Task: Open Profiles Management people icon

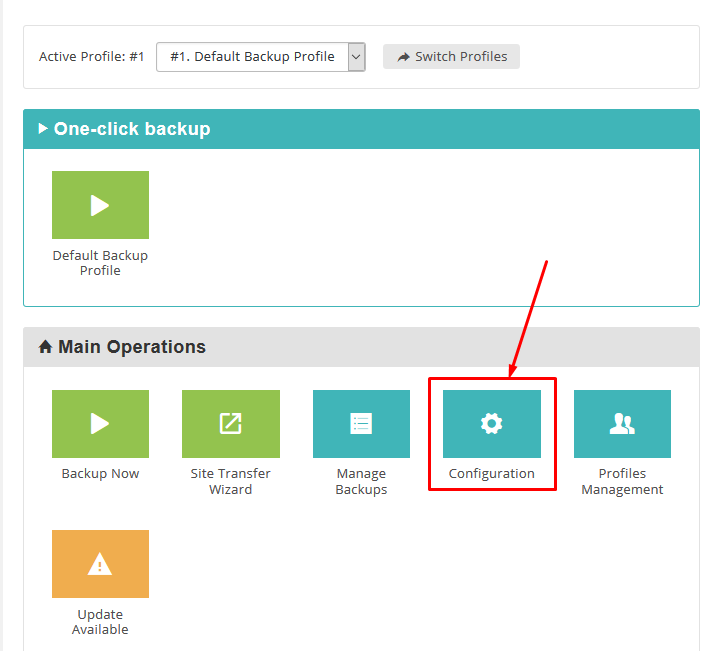Action: [x=622, y=423]
